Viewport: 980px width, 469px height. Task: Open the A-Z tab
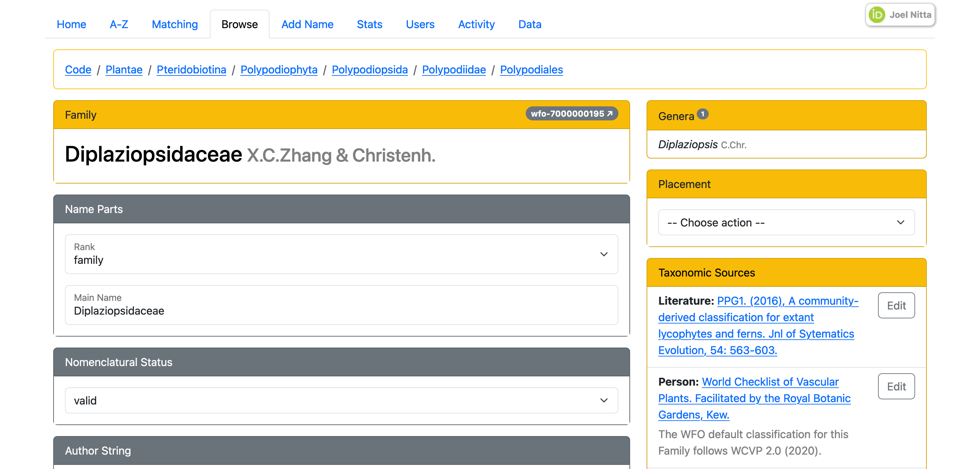[x=119, y=24]
